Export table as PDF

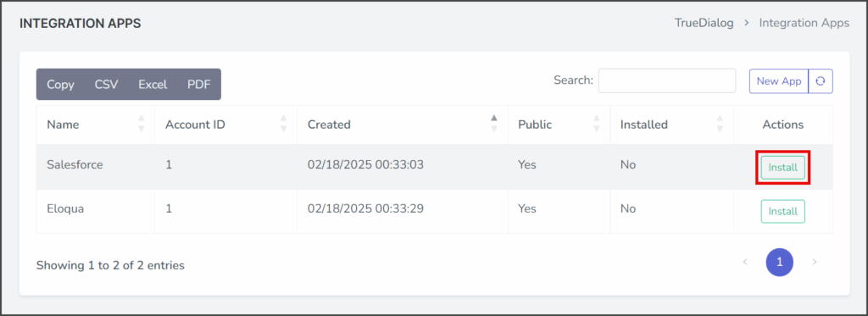pos(198,85)
